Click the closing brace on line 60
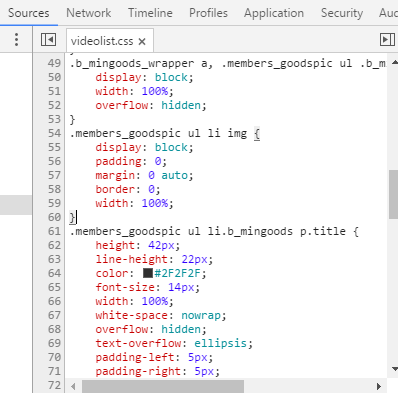The image size is (398, 393). coord(72,217)
